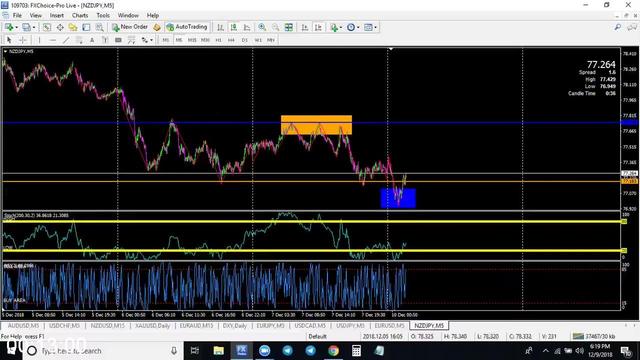The width and height of the screenshot is (640, 360).
Task: Switch to M1 timeframe
Action: 165,40
